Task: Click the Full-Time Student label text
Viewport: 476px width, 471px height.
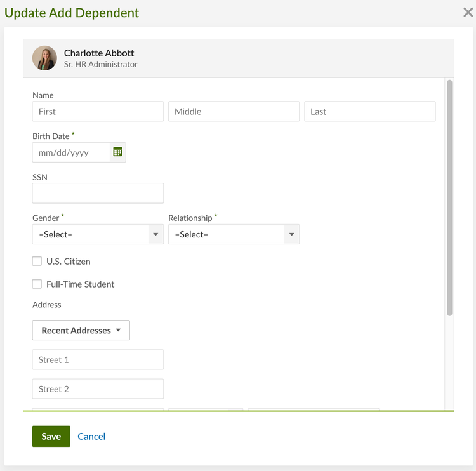Action: click(x=80, y=284)
